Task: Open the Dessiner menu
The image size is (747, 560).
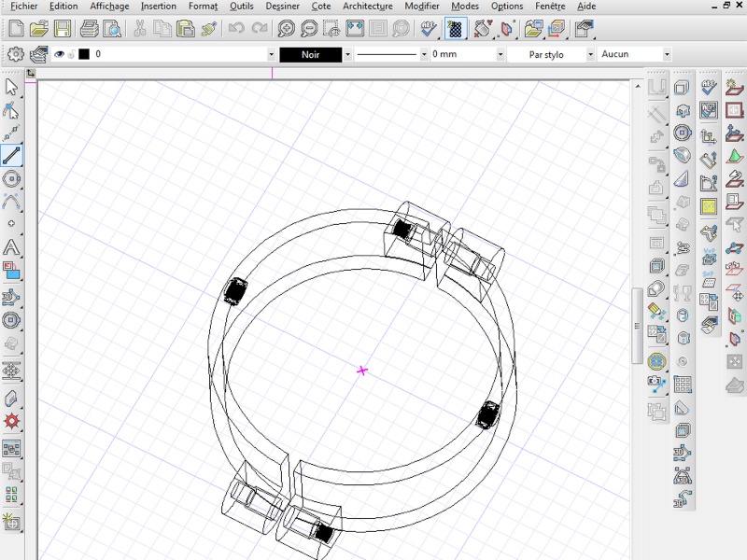Action: 283,6
